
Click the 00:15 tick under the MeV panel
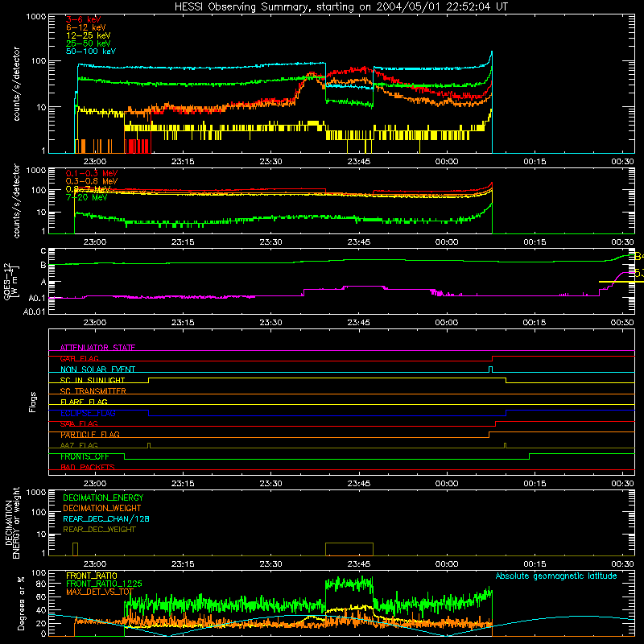pyautogui.click(x=535, y=242)
